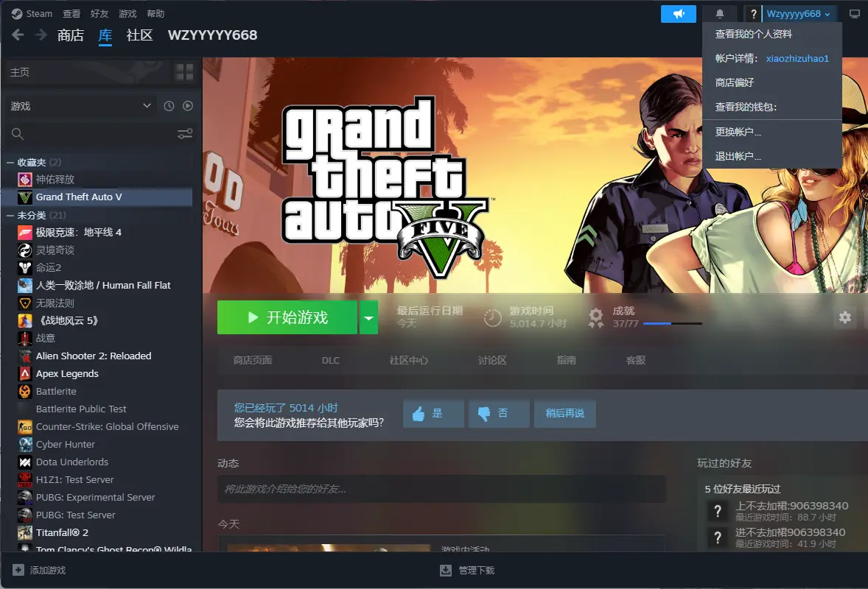Switch to the 商店 tab
The image size is (868, 589).
point(71,35)
